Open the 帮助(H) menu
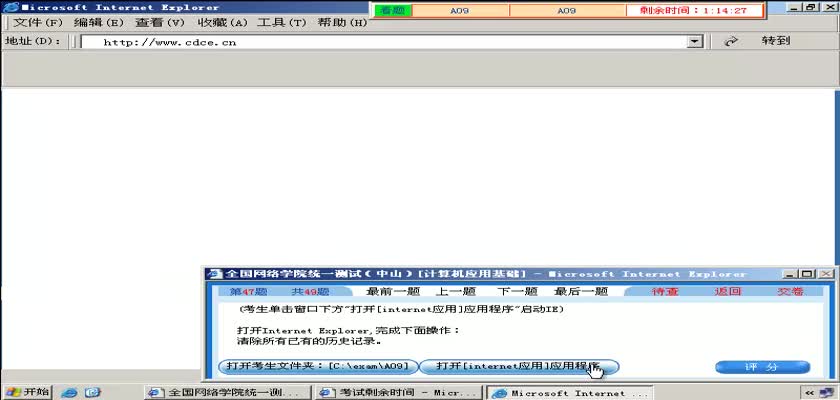Screen dimensions: 840x400 pos(342,23)
